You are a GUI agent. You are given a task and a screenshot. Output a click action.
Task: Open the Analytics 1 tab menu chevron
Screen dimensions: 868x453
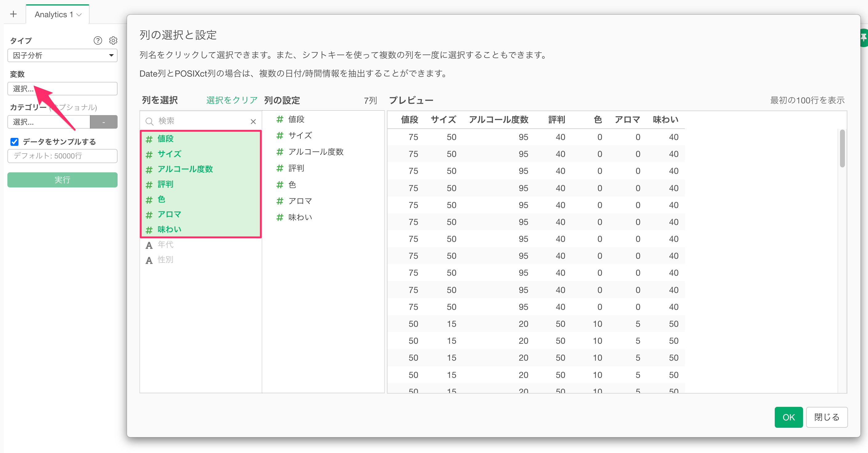79,15
